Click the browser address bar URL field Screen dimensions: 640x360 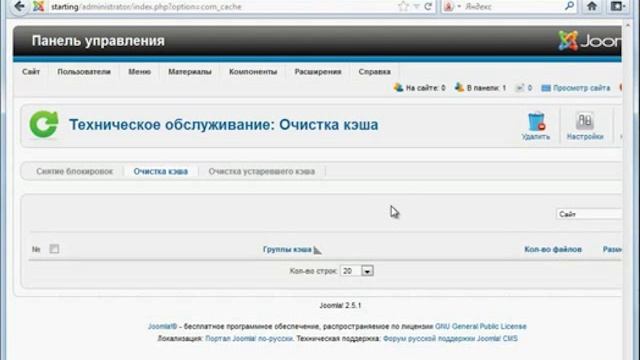pyautogui.click(x=220, y=7)
